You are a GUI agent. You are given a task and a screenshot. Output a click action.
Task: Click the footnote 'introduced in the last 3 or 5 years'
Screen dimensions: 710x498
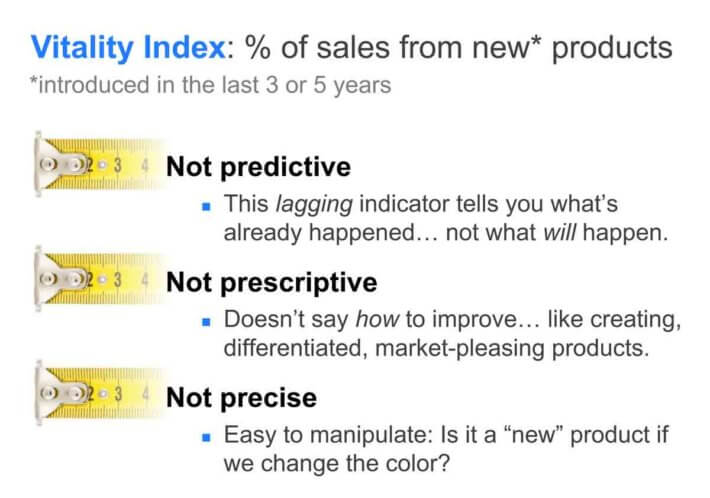211,85
